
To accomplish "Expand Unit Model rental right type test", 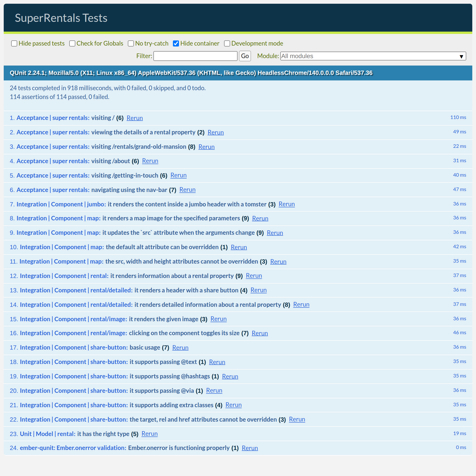I will [103, 434].
